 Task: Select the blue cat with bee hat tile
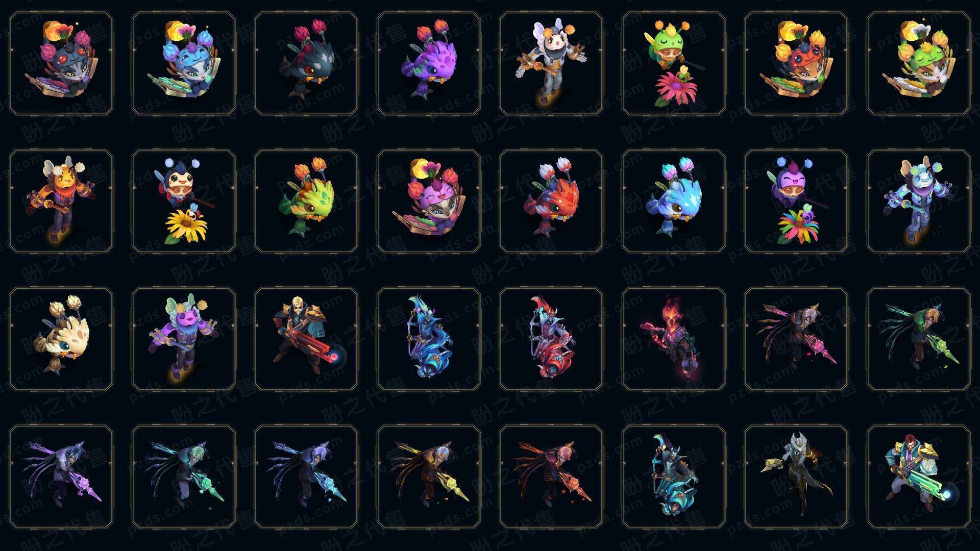184,64
